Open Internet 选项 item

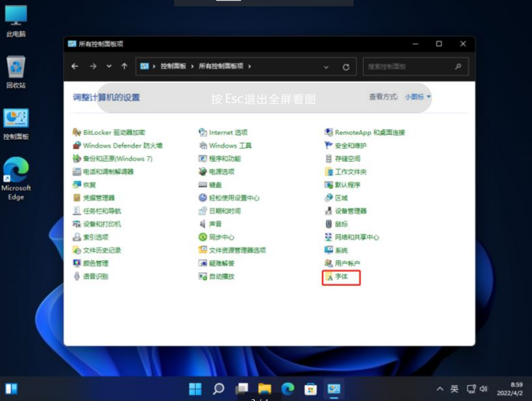(x=223, y=132)
